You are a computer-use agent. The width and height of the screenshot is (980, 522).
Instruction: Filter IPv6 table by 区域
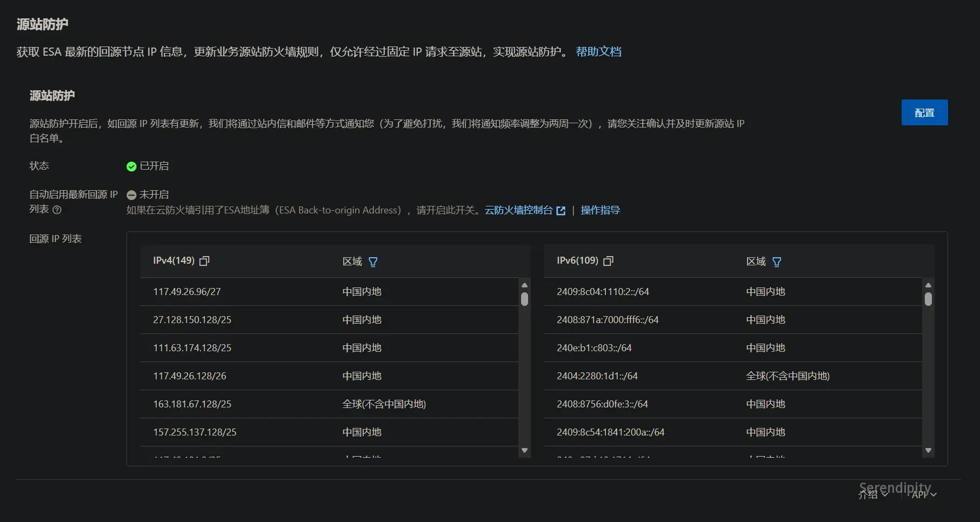point(777,262)
